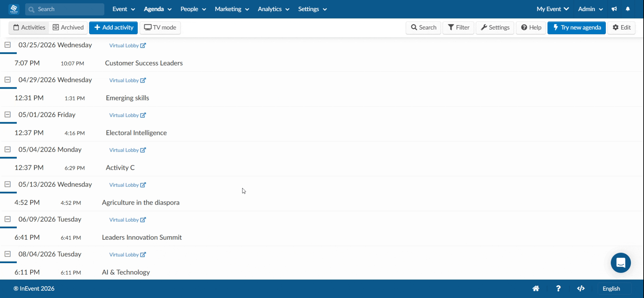Open the Marketing menu
This screenshot has width=644, height=298.
pyautogui.click(x=232, y=9)
